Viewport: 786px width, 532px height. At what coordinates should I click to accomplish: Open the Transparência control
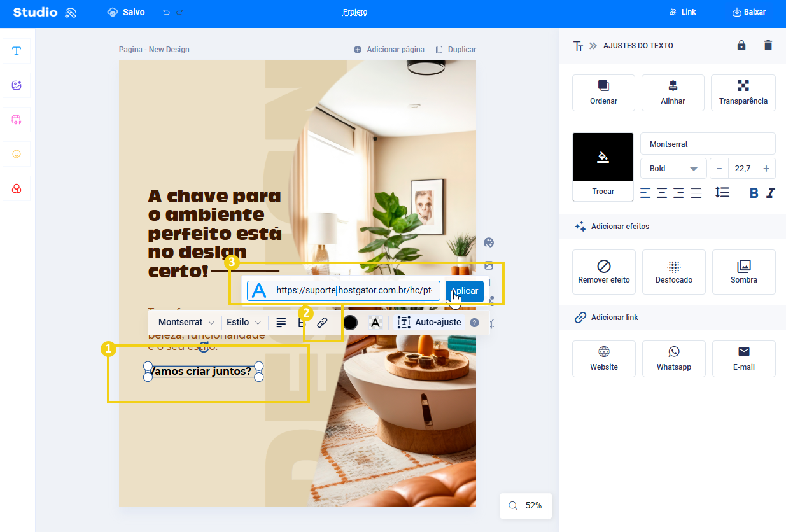click(x=743, y=93)
